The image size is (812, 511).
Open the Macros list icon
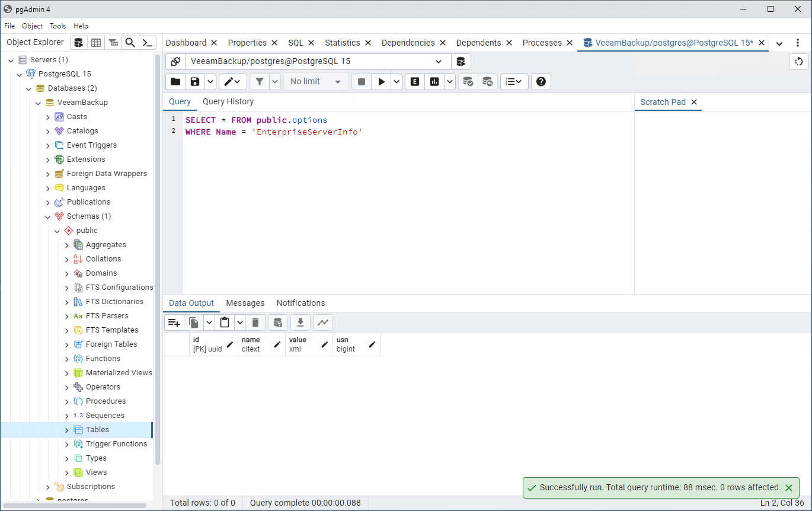point(514,82)
